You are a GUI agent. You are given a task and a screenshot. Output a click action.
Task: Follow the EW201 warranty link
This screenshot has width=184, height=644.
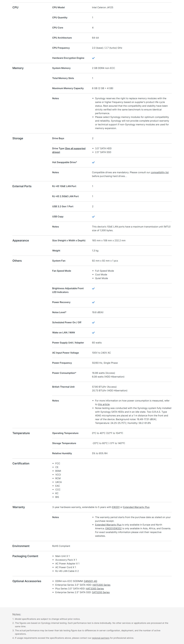coord(116,507)
